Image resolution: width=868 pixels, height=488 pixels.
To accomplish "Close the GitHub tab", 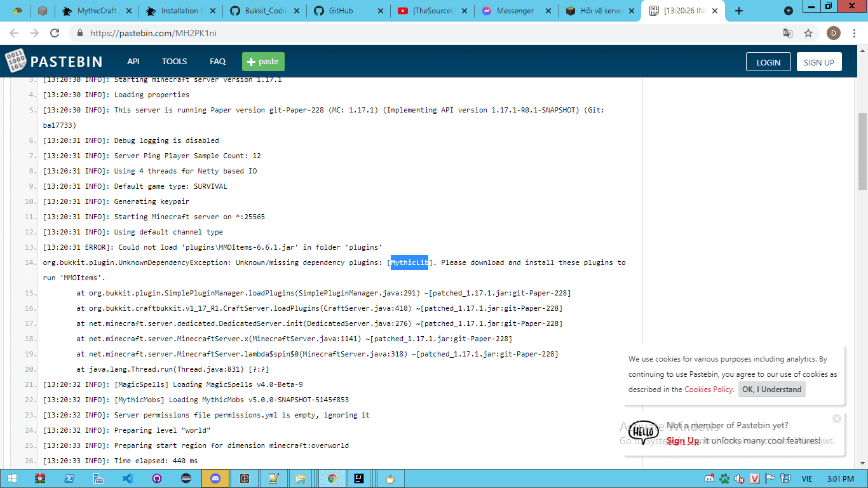I will tap(381, 11).
